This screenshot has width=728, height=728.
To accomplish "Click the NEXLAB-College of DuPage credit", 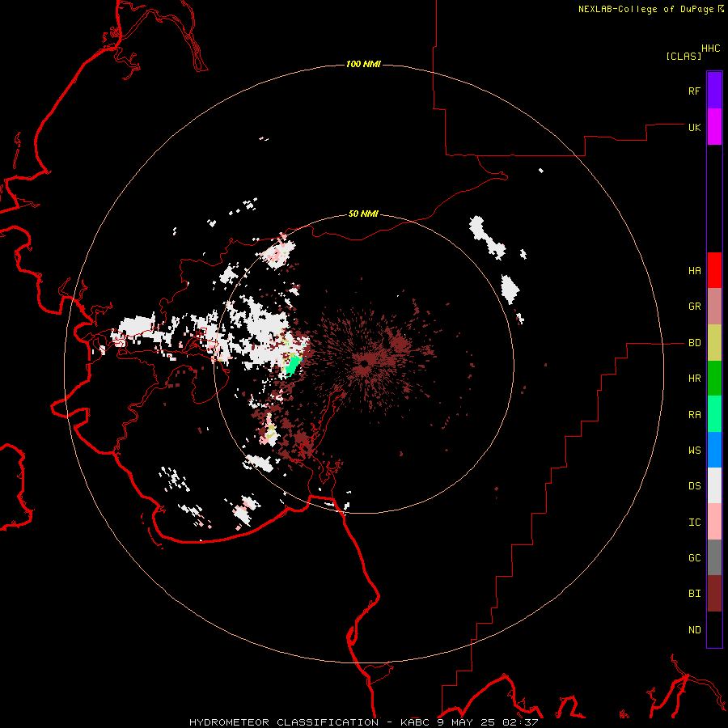I will [x=645, y=9].
